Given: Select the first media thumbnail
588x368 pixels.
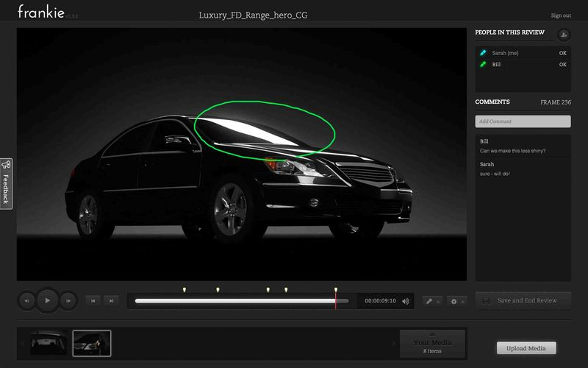Looking at the screenshot, I should (49, 343).
